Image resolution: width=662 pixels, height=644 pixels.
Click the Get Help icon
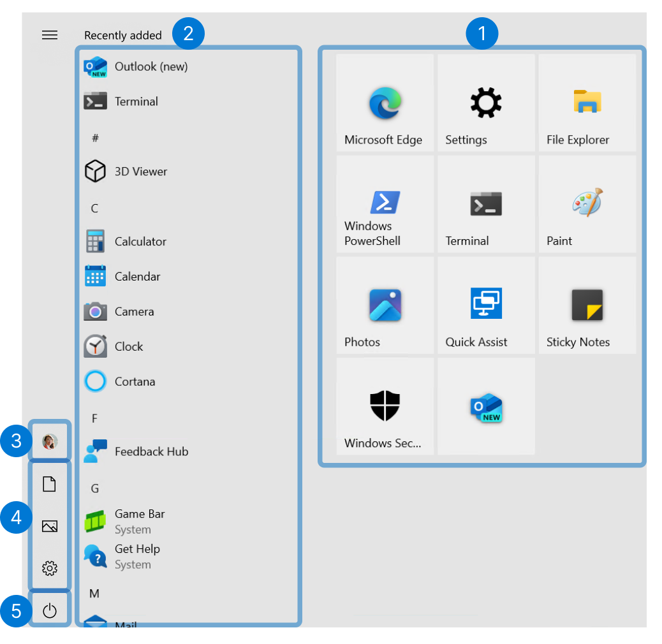[96, 556]
